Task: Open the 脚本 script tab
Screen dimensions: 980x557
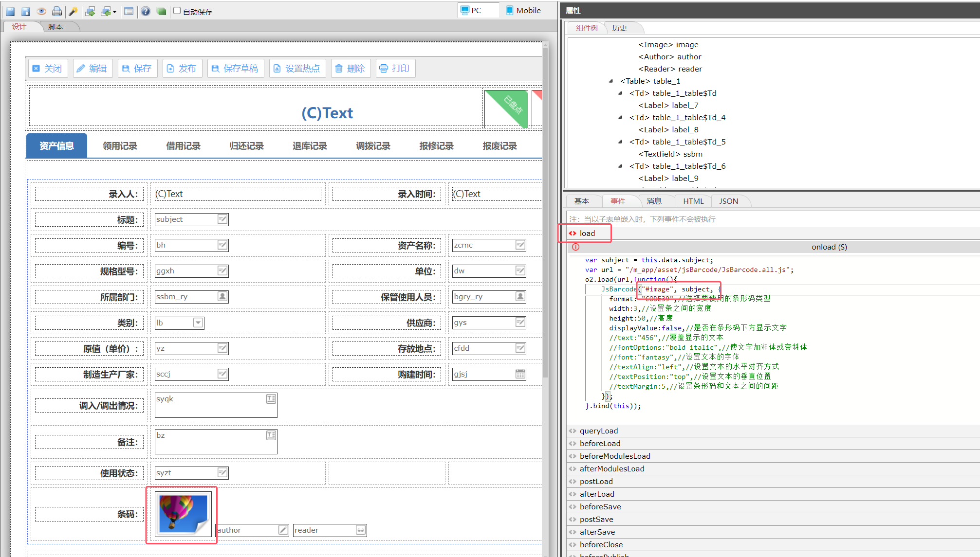Action: (55, 27)
